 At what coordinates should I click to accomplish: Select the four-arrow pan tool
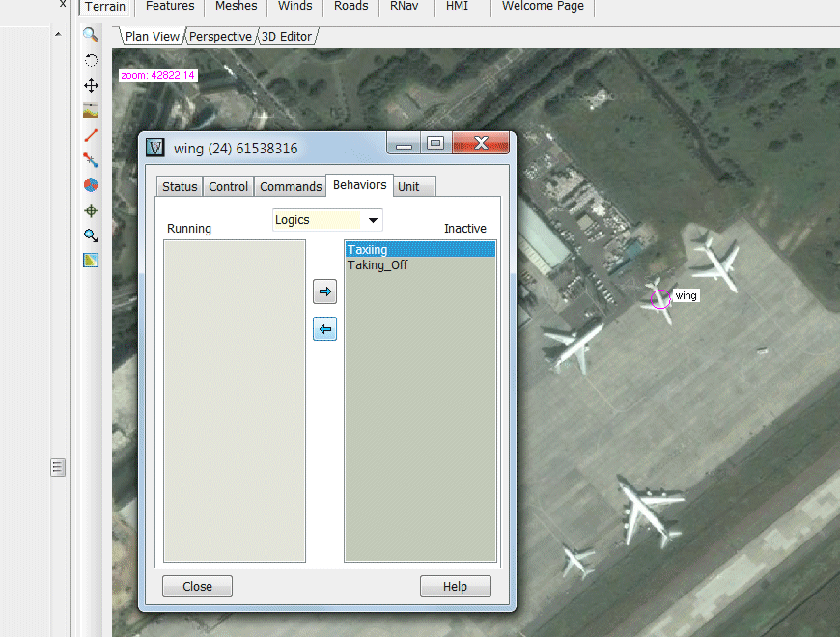(x=91, y=86)
